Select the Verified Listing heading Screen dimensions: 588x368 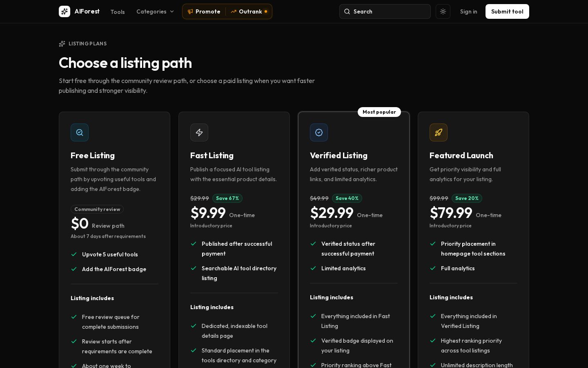tap(339, 155)
